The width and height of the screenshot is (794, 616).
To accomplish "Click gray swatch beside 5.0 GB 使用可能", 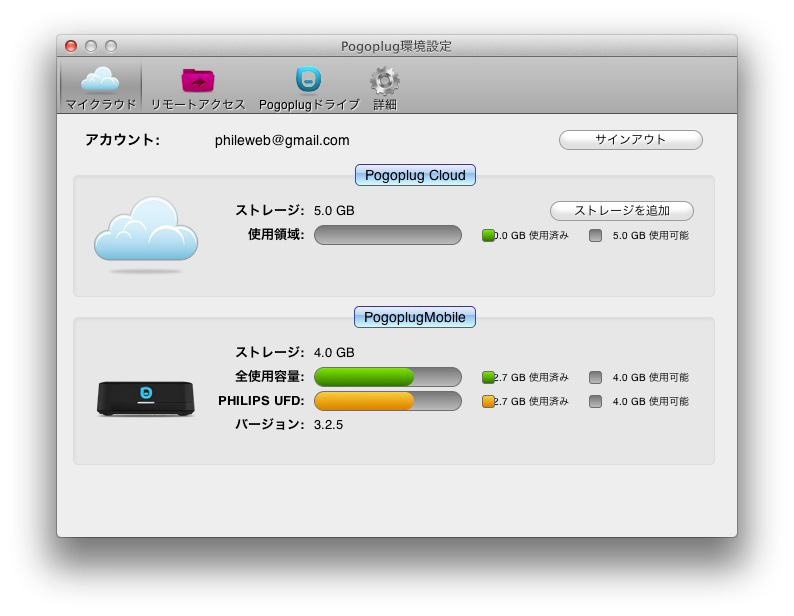I will tap(596, 236).
